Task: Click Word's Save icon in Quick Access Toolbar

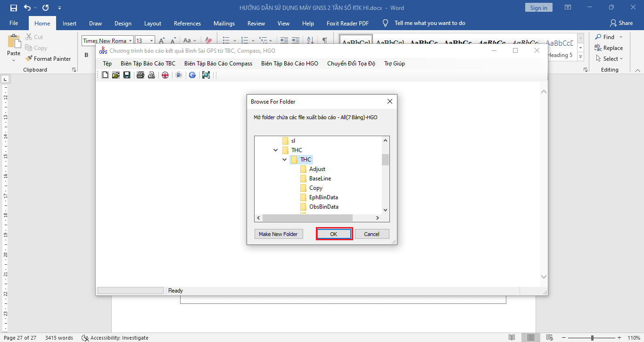Action: 13,8
